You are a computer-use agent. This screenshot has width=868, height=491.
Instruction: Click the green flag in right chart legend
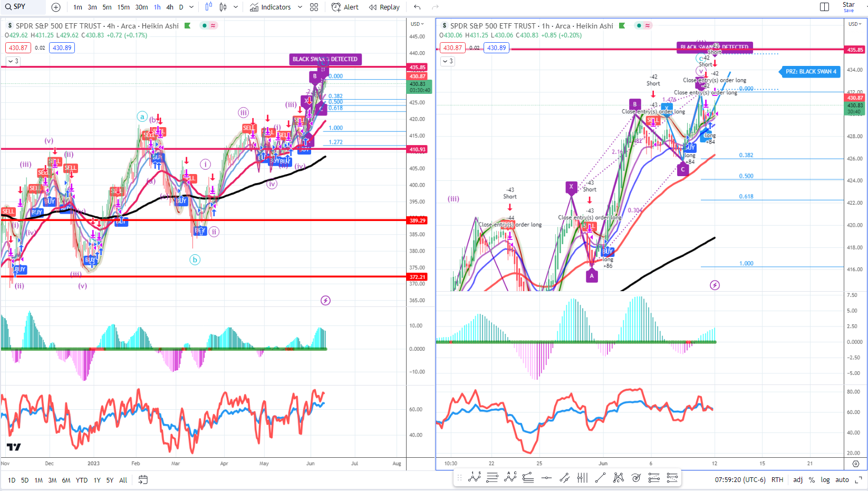click(622, 25)
